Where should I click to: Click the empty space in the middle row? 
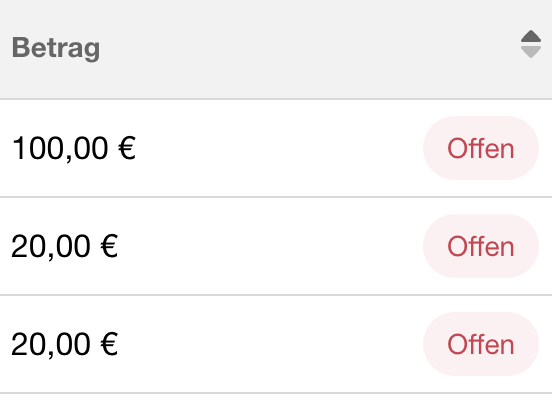[x=271, y=246]
